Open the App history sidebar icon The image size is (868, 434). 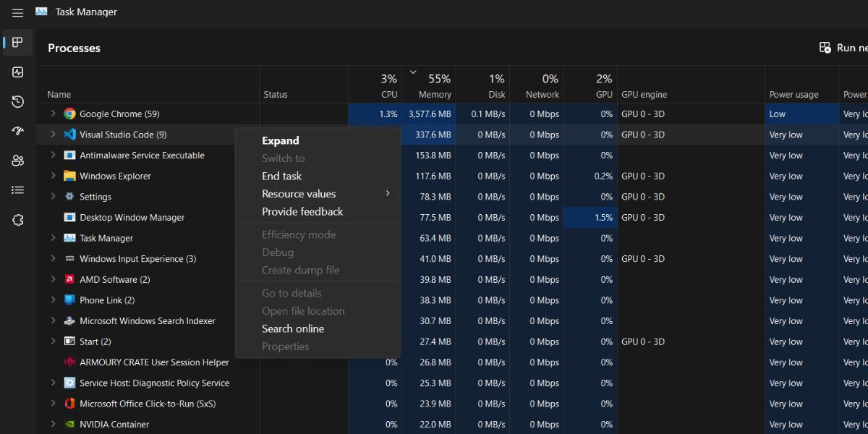click(x=18, y=102)
